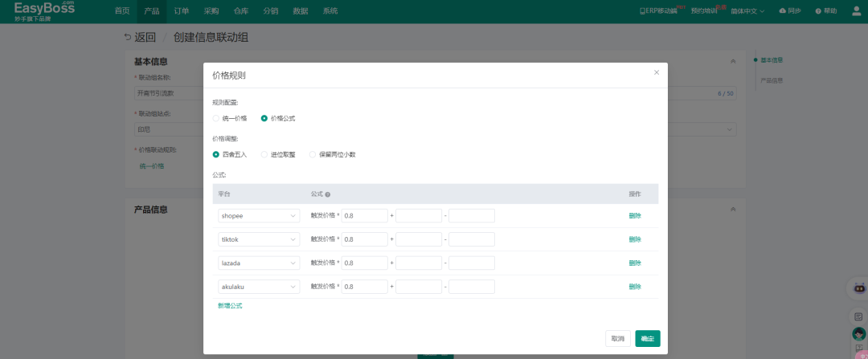Click the 返回 back arrow icon
The height and width of the screenshot is (359, 868).
128,38
